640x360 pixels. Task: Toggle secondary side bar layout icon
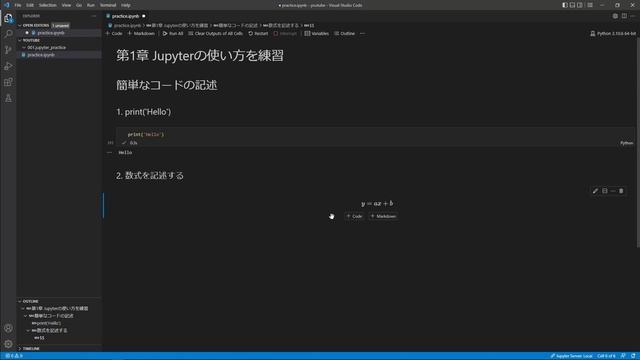[580, 5]
